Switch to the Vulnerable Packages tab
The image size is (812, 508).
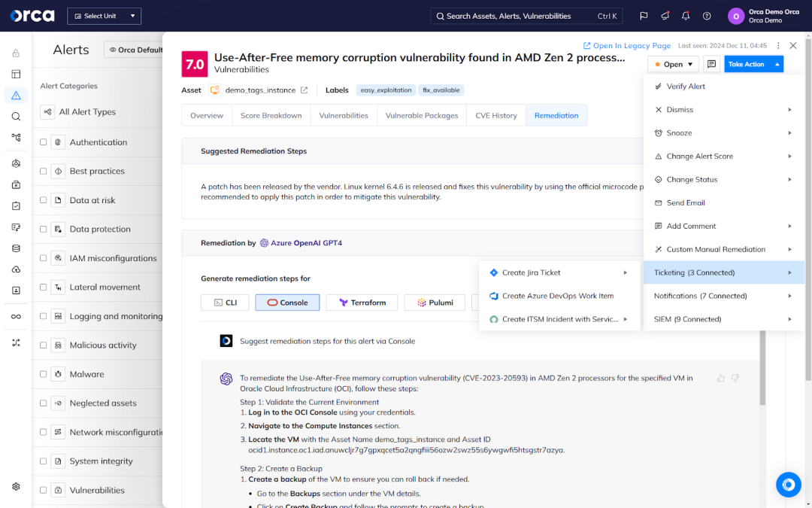click(422, 116)
